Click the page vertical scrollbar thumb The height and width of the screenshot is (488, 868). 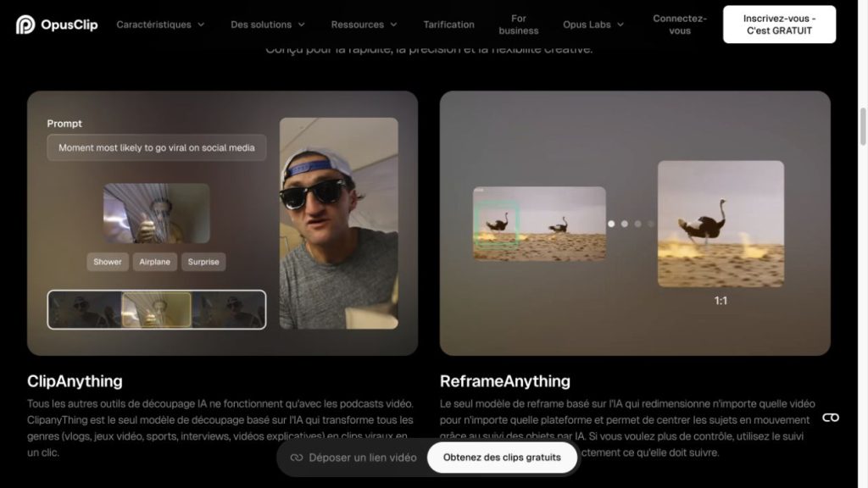click(x=863, y=127)
